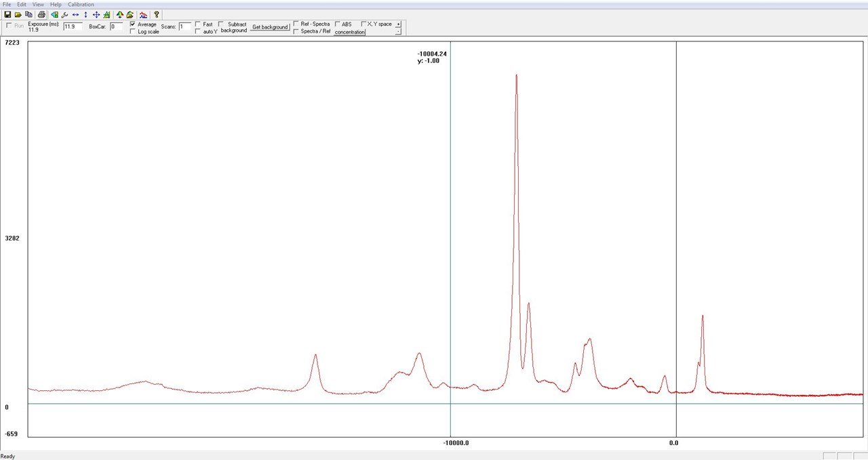This screenshot has width=868, height=460.
Task: Click the horizontal zoom double-arrow icon
Action: (x=75, y=14)
